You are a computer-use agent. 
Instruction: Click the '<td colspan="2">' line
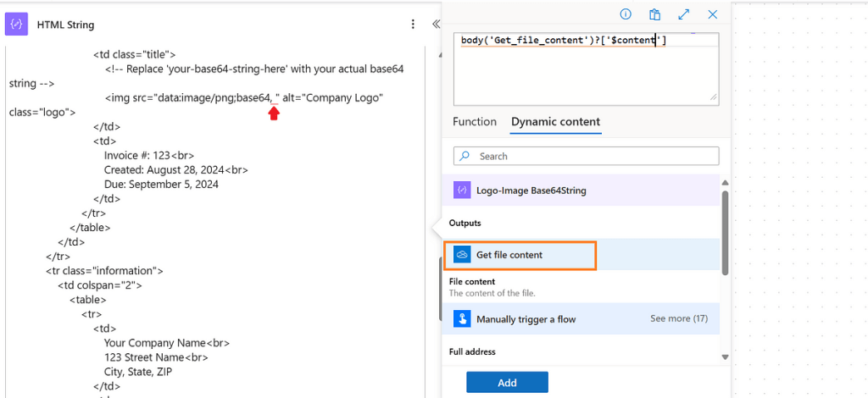click(100, 285)
